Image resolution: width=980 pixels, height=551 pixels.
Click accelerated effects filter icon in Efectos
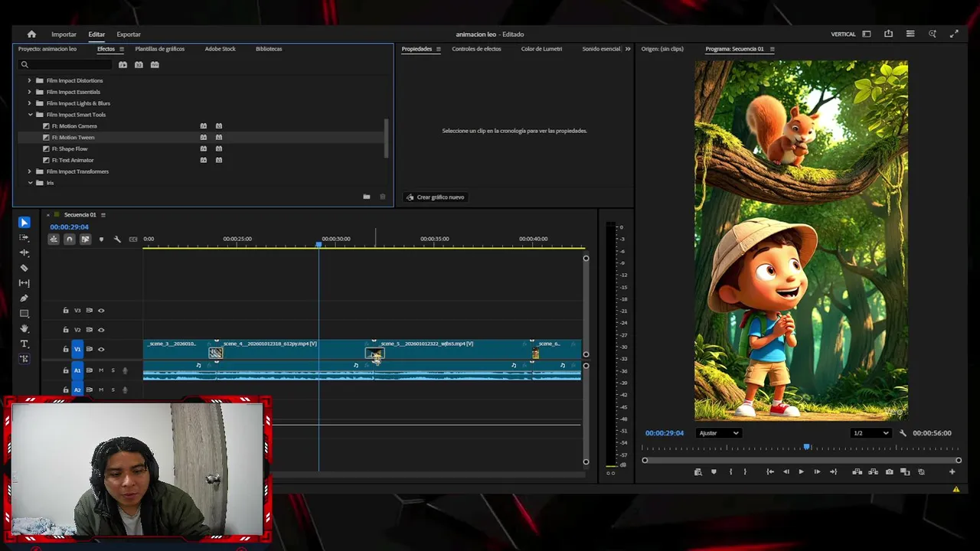pyautogui.click(x=122, y=65)
